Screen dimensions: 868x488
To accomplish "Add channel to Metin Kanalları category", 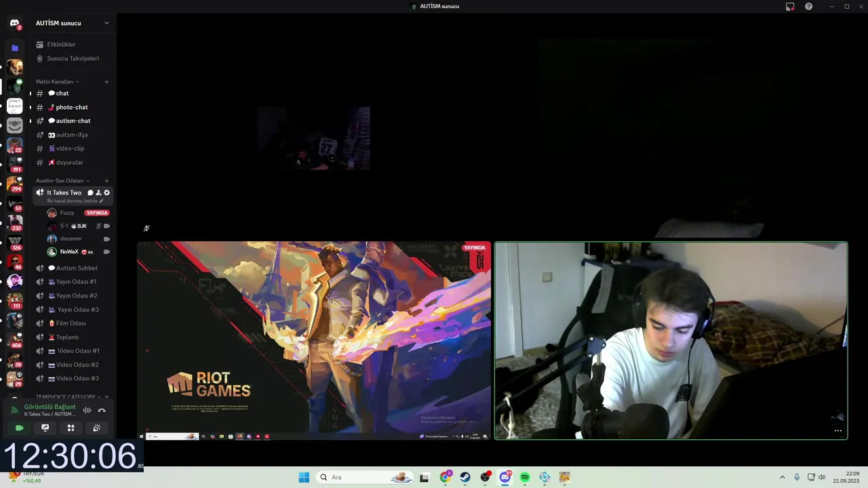I will (x=106, y=82).
